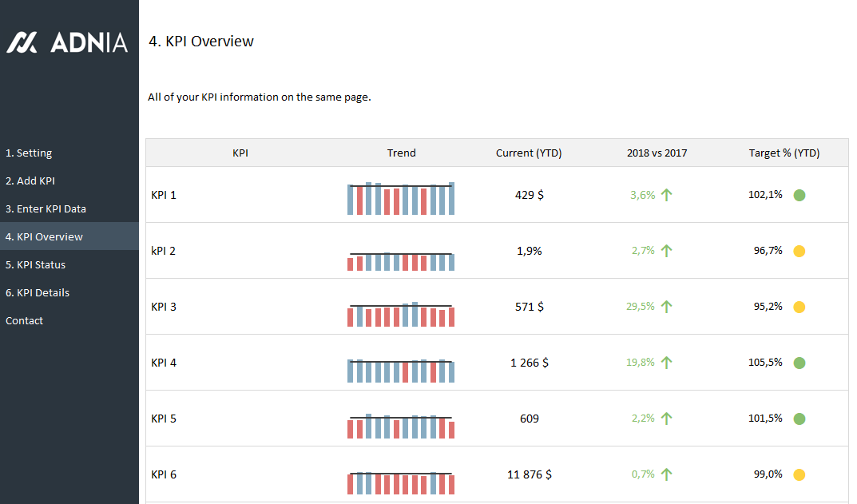Click the yellow status dot for KPI 6
Image resolution: width=857 pixels, height=504 pixels.
(x=799, y=474)
